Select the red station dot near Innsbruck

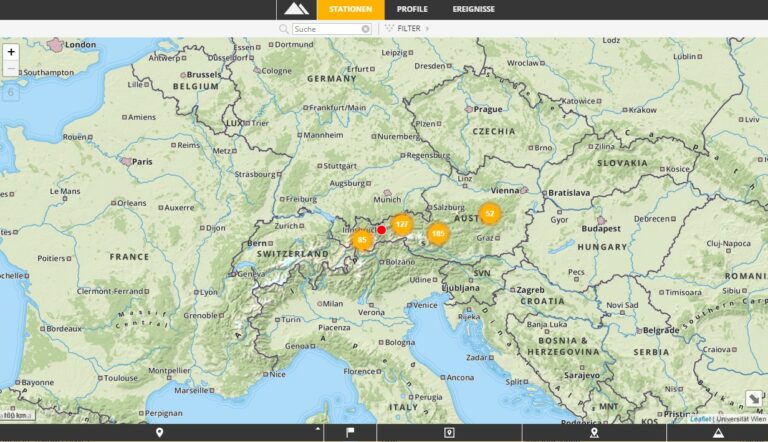382,230
